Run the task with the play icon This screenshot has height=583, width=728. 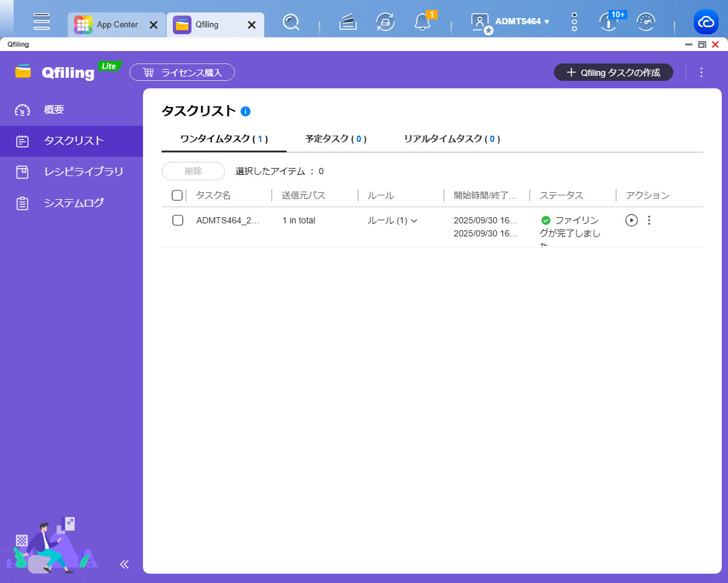[632, 220]
